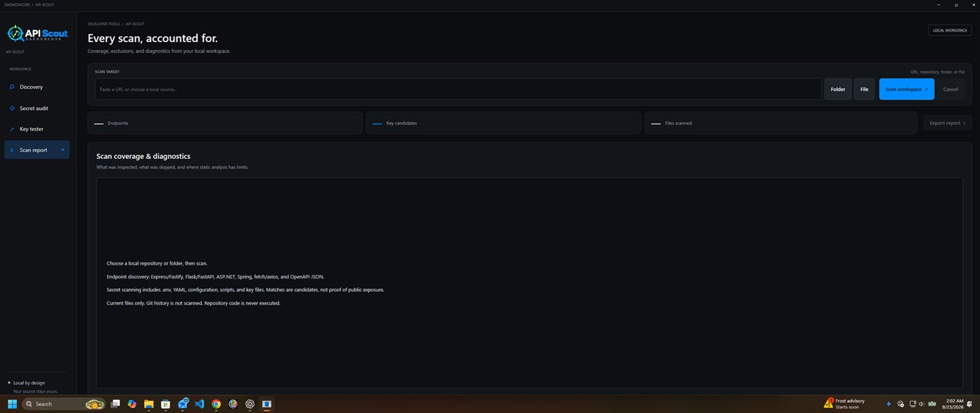Cancel the current scan

tap(951, 89)
